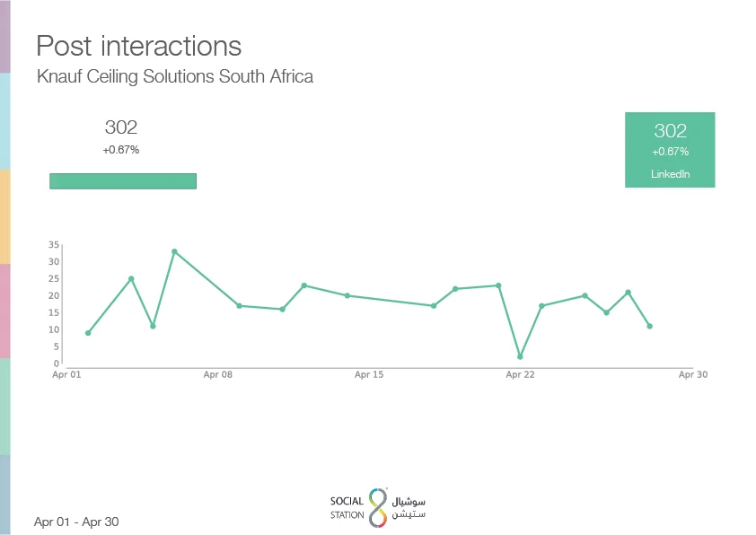Image resolution: width=756 pixels, height=535 pixels.
Task: Click the Apr 08 x-axis label
Action: [x=217, y=374]
